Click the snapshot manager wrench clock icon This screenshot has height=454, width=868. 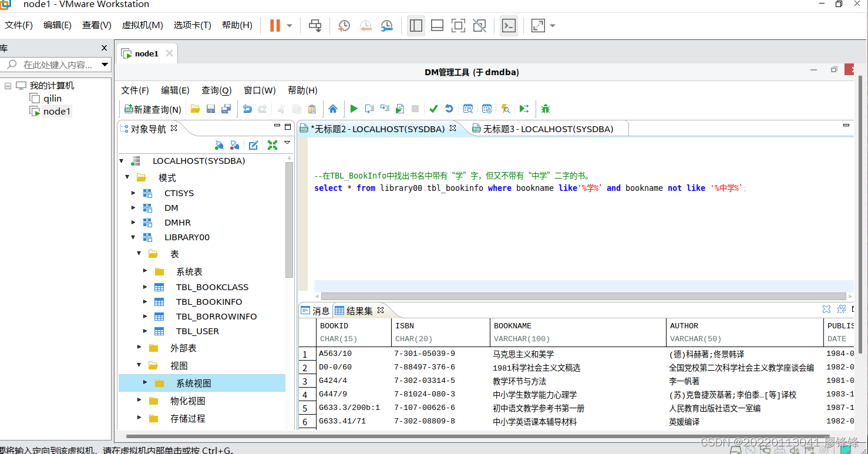coord(386,26)
